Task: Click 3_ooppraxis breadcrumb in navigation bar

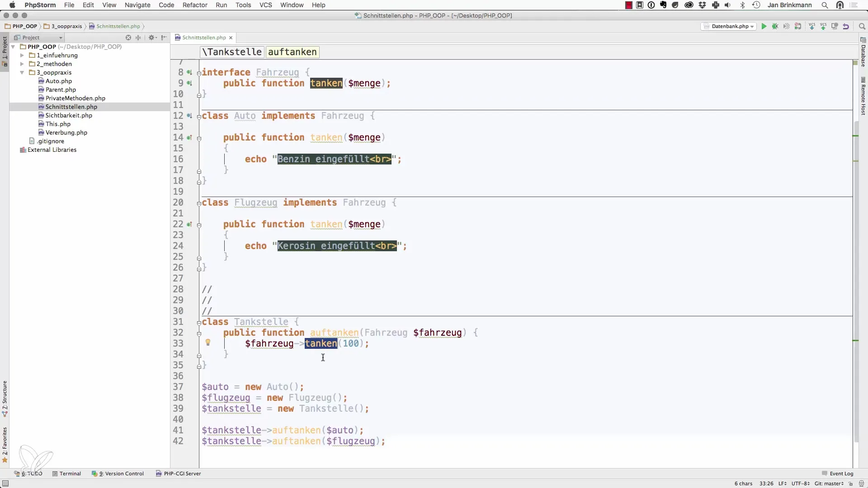Action: click(64, 27)
